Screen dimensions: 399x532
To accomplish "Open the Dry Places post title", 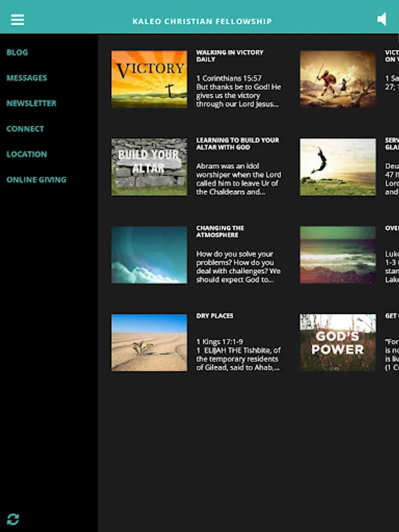I will pyautogui.click(x=215, y=316).
